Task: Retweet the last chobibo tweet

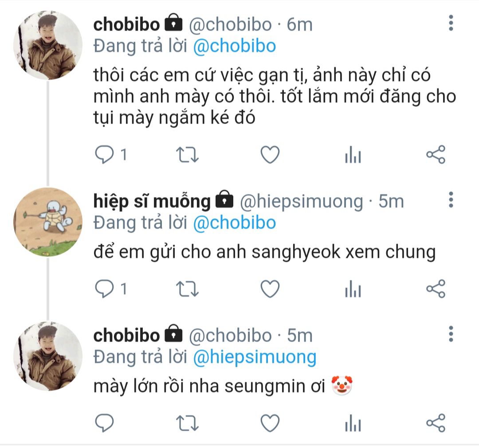Action: (187, 423)
